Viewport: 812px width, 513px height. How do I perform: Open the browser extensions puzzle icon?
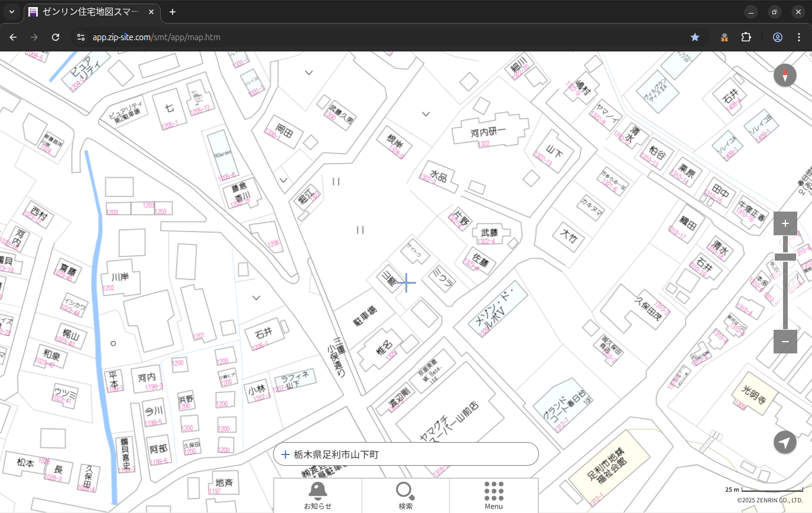coord(746,37)
